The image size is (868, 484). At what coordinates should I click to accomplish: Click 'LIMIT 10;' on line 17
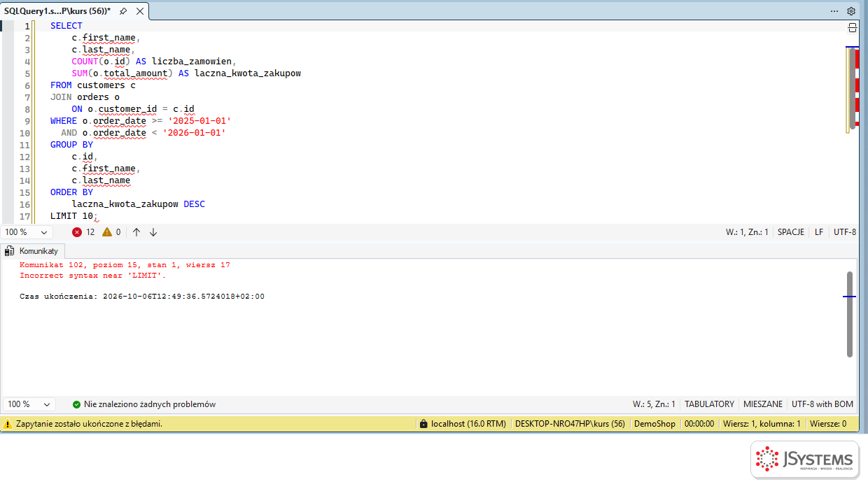(74, 216)
